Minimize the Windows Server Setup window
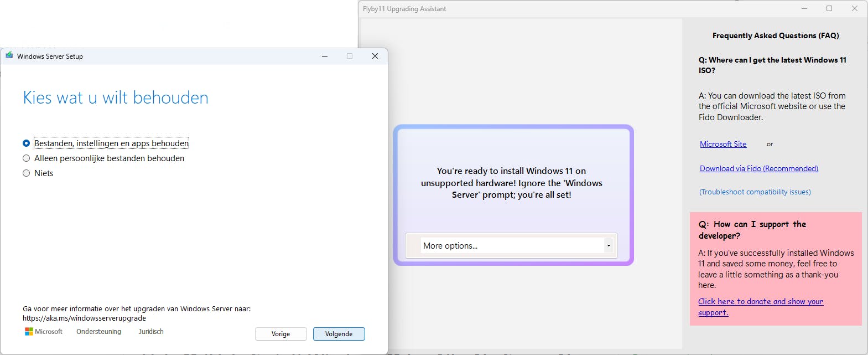This screenshot has height=355, width=868. click(325, 56)
